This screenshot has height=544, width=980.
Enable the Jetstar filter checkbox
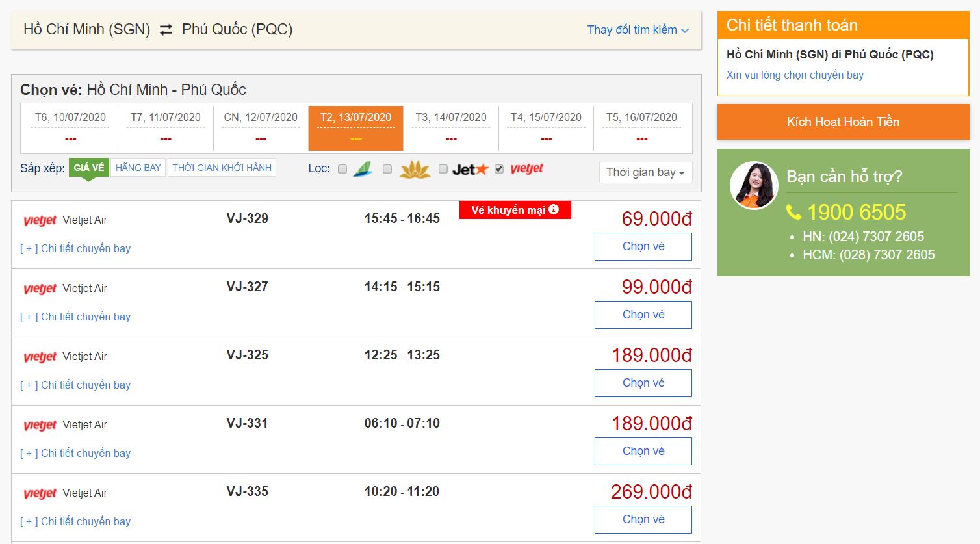[443, 169]
